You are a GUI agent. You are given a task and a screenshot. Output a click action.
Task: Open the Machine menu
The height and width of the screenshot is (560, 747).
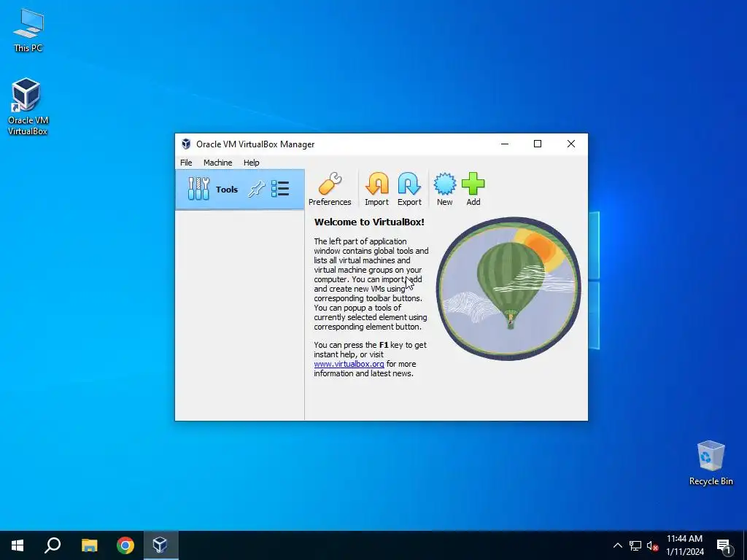coord(217,163)
